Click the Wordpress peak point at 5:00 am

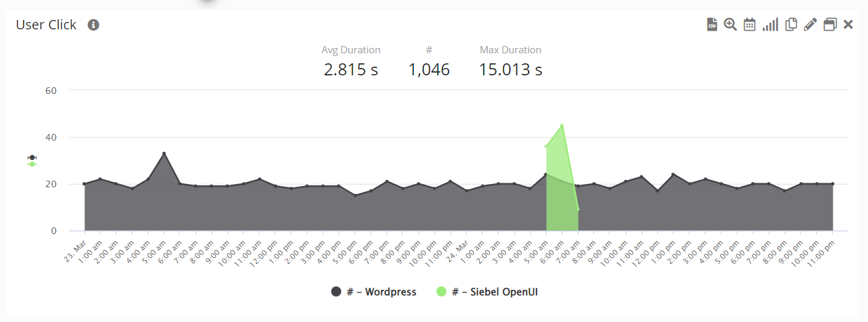click(164, 153)
